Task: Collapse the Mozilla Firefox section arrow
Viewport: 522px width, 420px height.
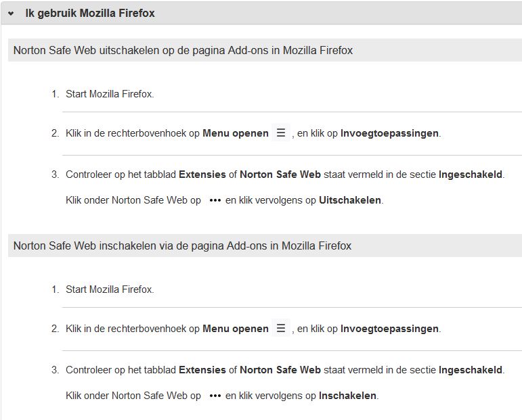Action: coord(11,14)
